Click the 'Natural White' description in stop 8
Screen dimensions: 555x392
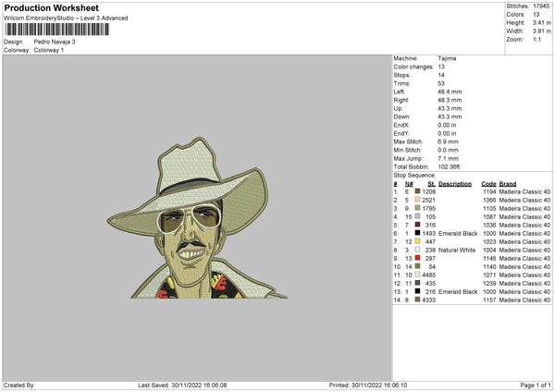pos(457,251)
